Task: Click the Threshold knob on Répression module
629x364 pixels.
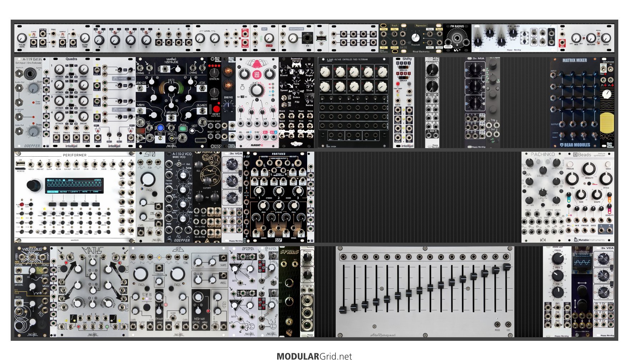Action: [x=415, y=37]
